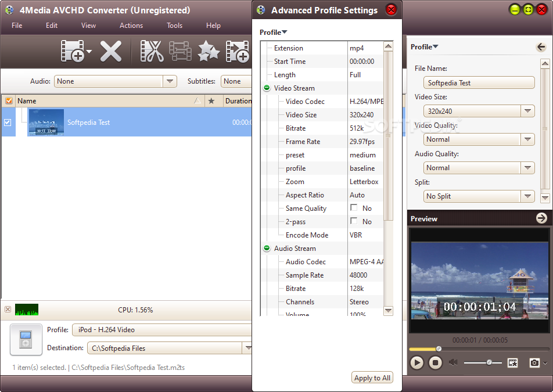This screenshot has width=553, height=392.
Task: Click the star column header
Action: [211, 101]
